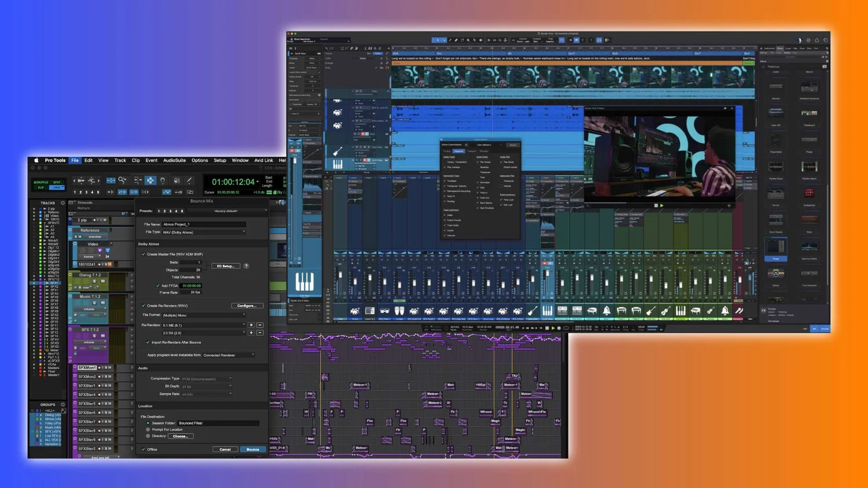868x488 pixels.
Task: Mute the Dialog 7.1.2 track
Action: [102, 282]
